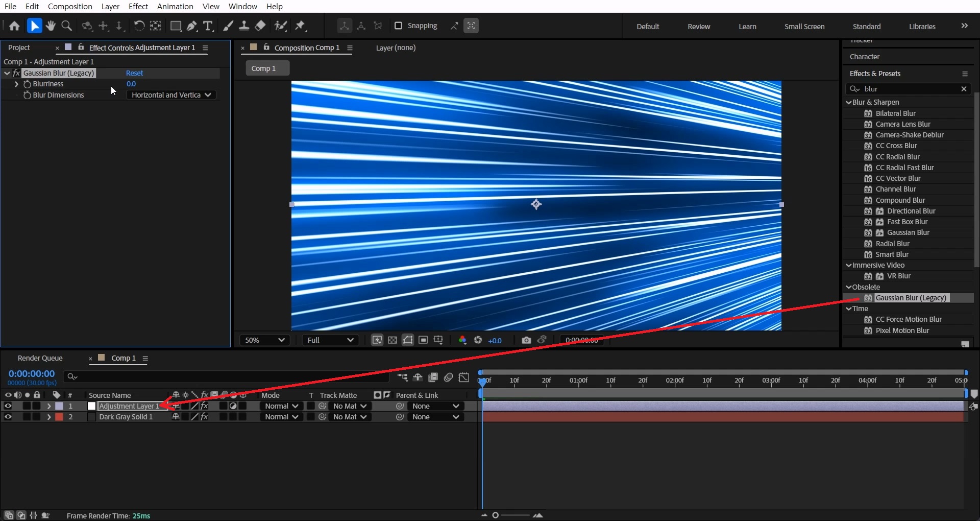Select the Puppet Pin tool
Image resolution: width=980 pixels, height=521 pixels.
click(301, 26)
